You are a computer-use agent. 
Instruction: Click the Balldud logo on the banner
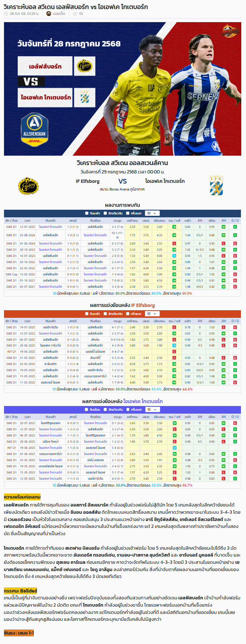(x=230, y=31)
